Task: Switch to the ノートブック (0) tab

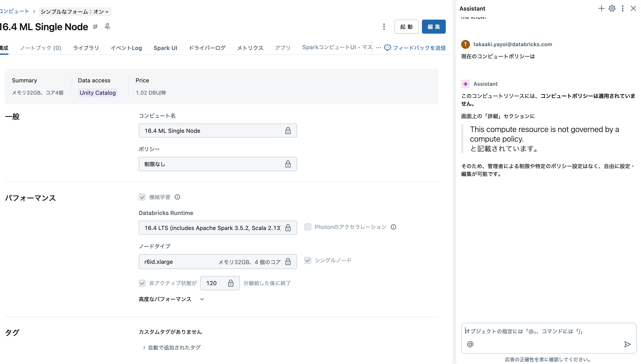Action: click(40, 48)
